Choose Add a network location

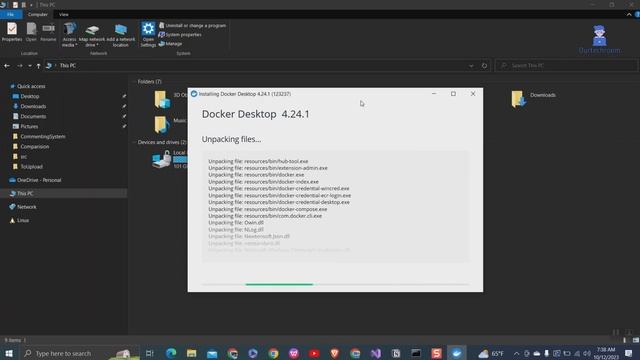(x=120, y=36)
